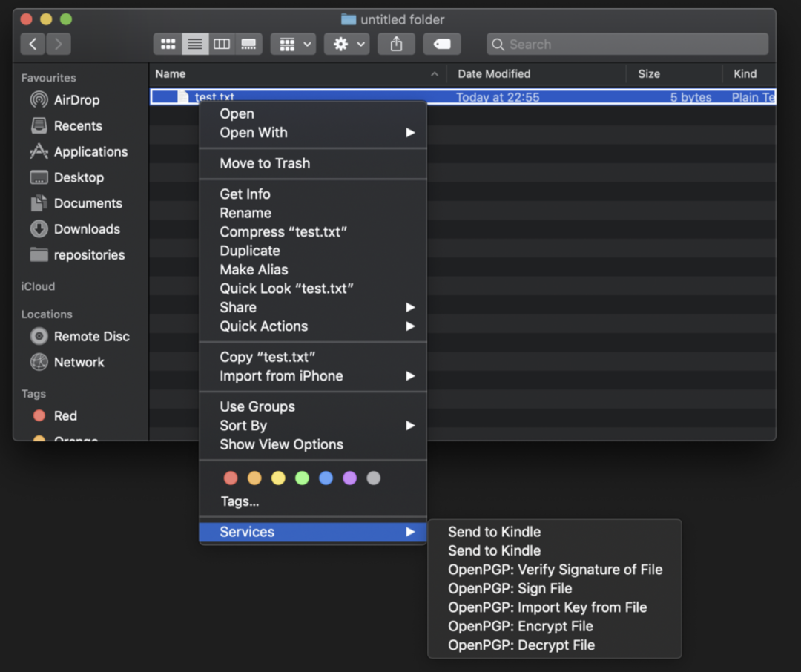This screenshot has height=672, width=801.
Task: Toggle Use Groups in context menu
Action: click(x=313, y=406)
